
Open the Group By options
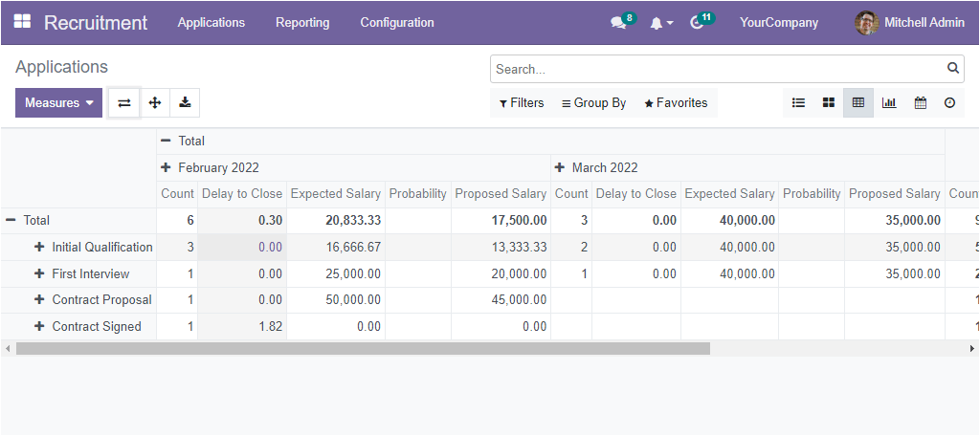[x=593, y=103]
